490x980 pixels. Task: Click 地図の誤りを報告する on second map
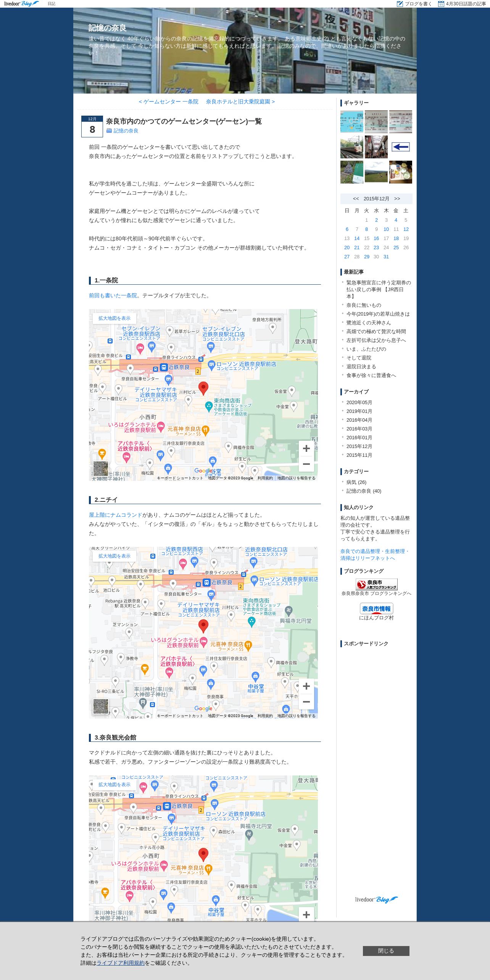coord(297,716)
